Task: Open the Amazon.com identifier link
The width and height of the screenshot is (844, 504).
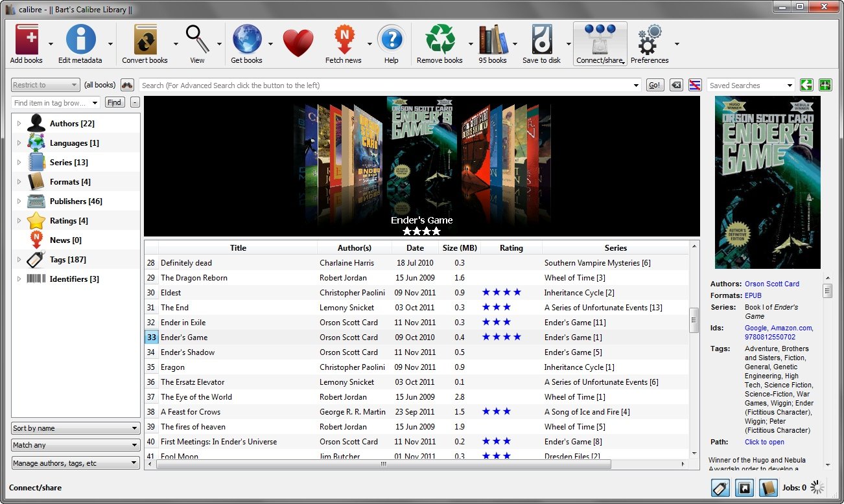Action: pos(791,328)
